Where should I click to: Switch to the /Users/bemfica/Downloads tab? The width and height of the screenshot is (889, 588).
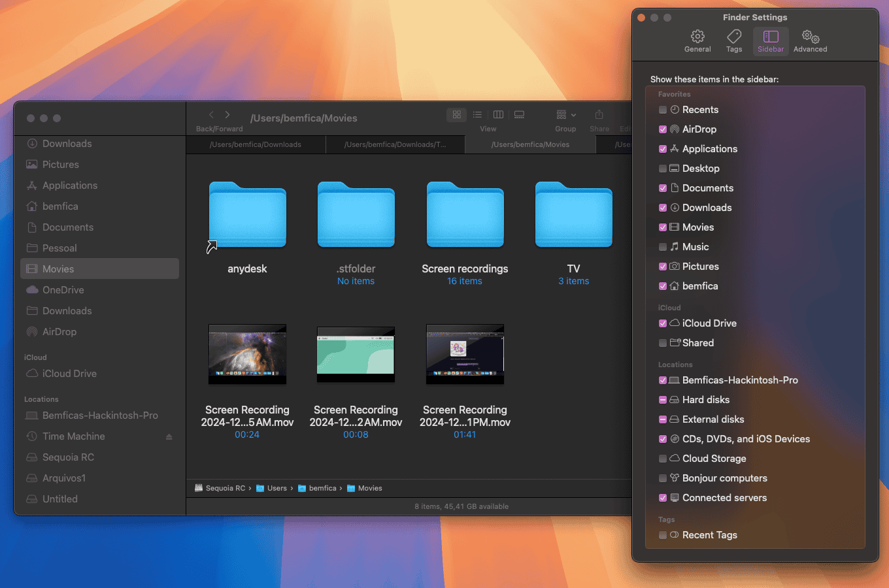coord(256,144)
